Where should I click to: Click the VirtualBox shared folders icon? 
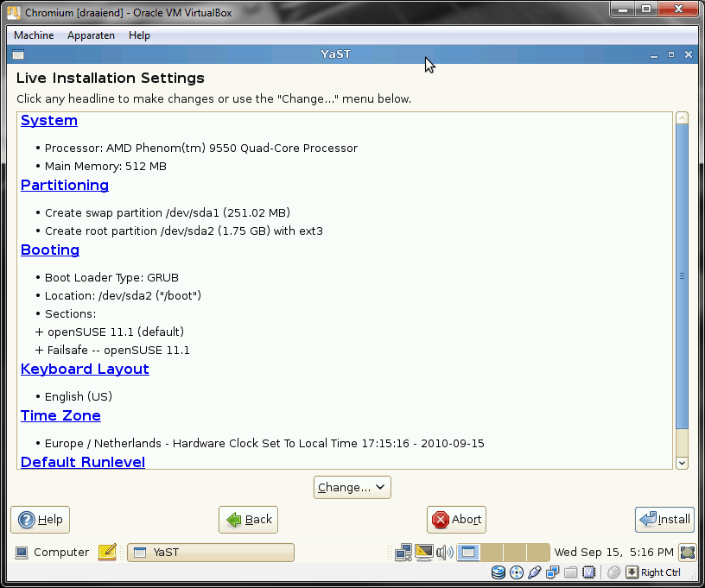pyautogui.click(x=570, y=572)
